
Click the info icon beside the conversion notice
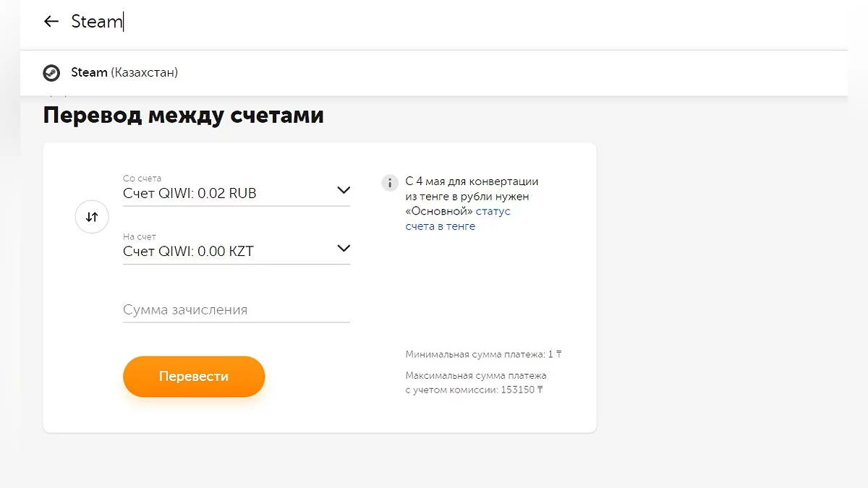(x=390, y=182)
